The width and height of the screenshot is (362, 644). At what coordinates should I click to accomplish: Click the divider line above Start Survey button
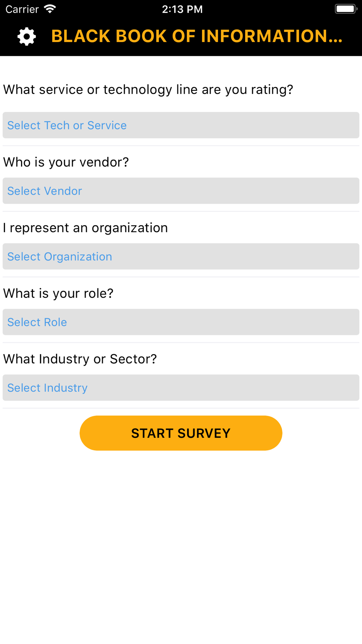(x=181, y=408)
